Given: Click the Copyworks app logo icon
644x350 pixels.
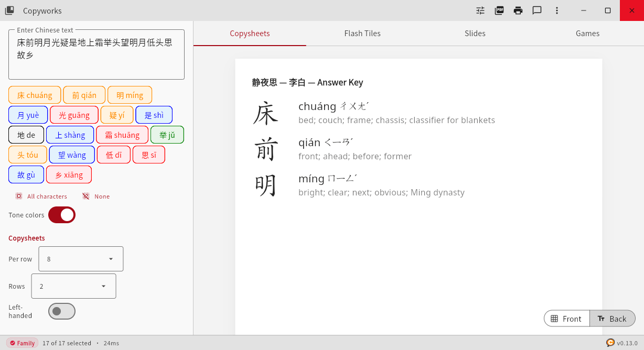Looking at the screenshot, I should point(9,10).
